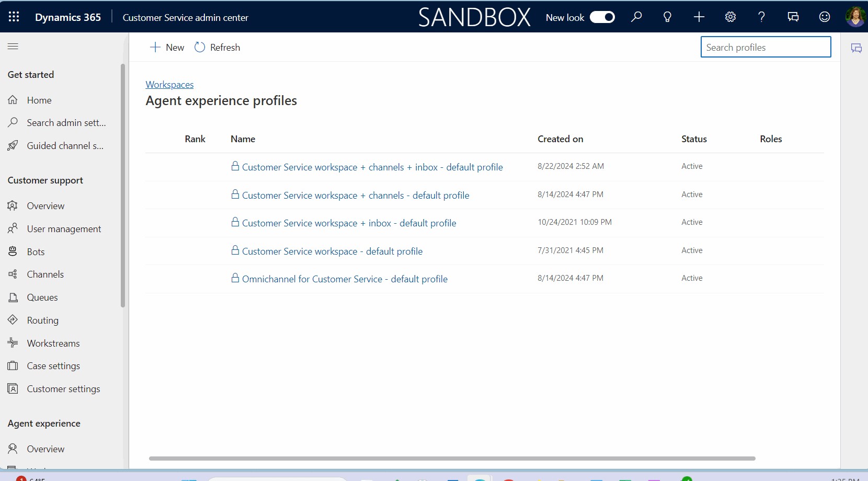Image resolution: width=868 pixels, height=481 pixels.
Task: Open Customer Service workspace + inbox profile
Action: pyautogui.click(x=349, y=223)
